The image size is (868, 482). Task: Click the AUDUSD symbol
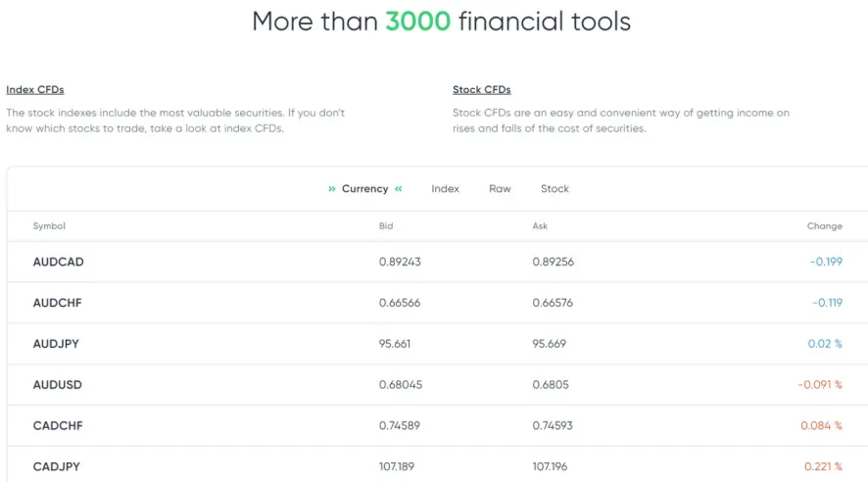click(58, 385)
